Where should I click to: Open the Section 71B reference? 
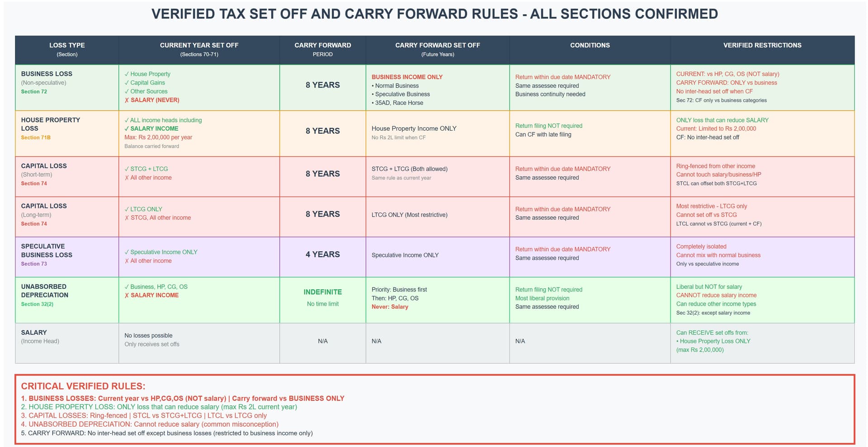coord(36,137)
